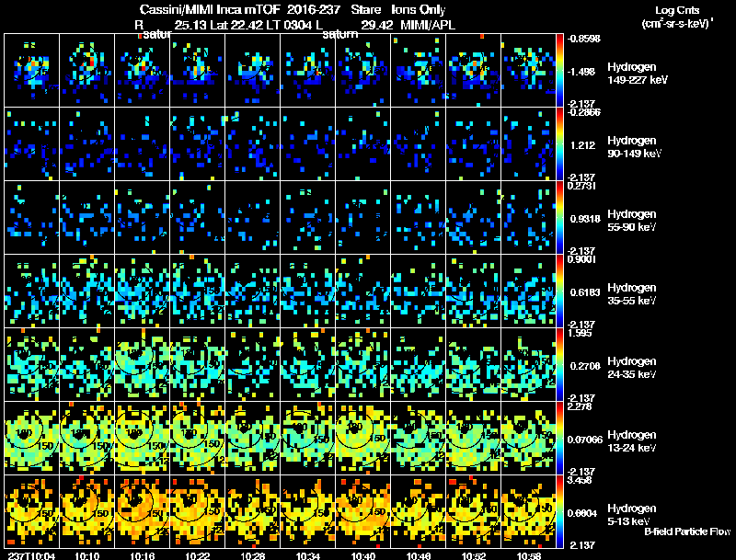Click the 'Hydrogen 55-90 keV' row label
736x560 pixels.
632,220
